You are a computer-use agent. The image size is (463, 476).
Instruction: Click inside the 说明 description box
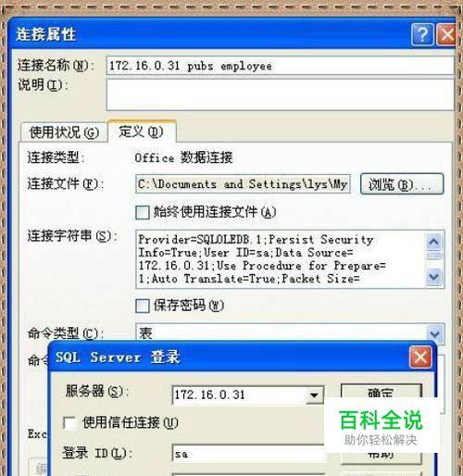[x=280, y=94]
